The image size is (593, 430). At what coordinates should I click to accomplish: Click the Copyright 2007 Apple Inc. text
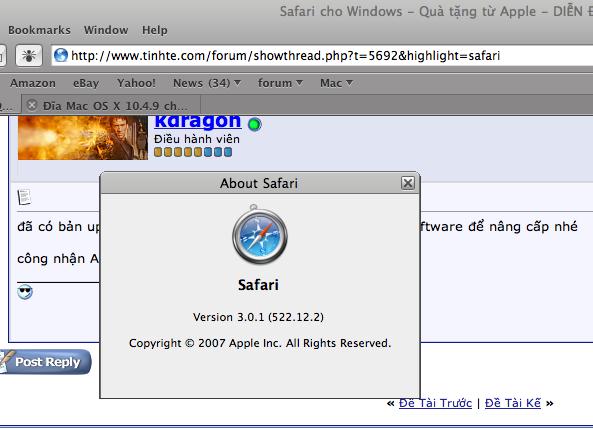click(x=260, y=343)
